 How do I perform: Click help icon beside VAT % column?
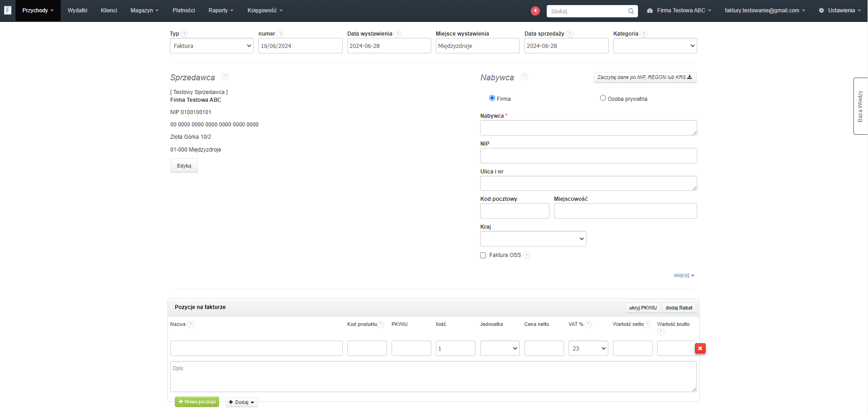pos(589,325)
